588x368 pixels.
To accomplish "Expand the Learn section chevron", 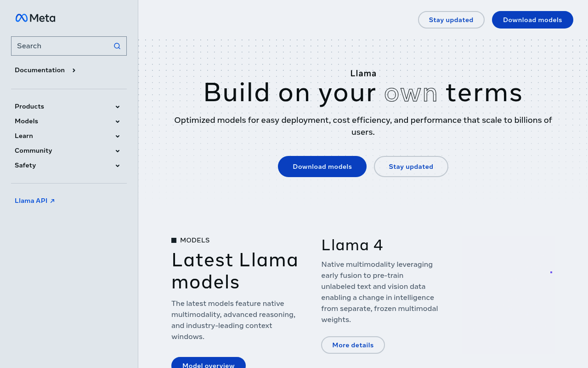I will pyautogui.click(x=118, y=136).
